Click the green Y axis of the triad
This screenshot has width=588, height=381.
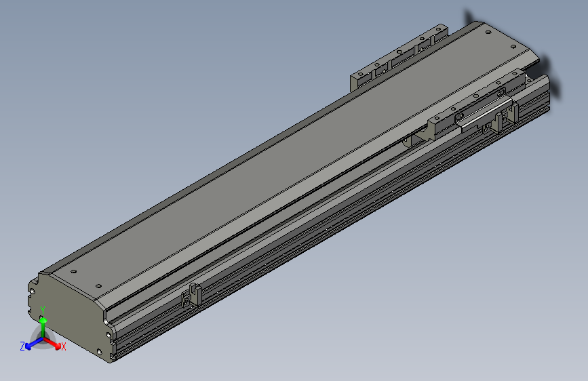point(43,322)
